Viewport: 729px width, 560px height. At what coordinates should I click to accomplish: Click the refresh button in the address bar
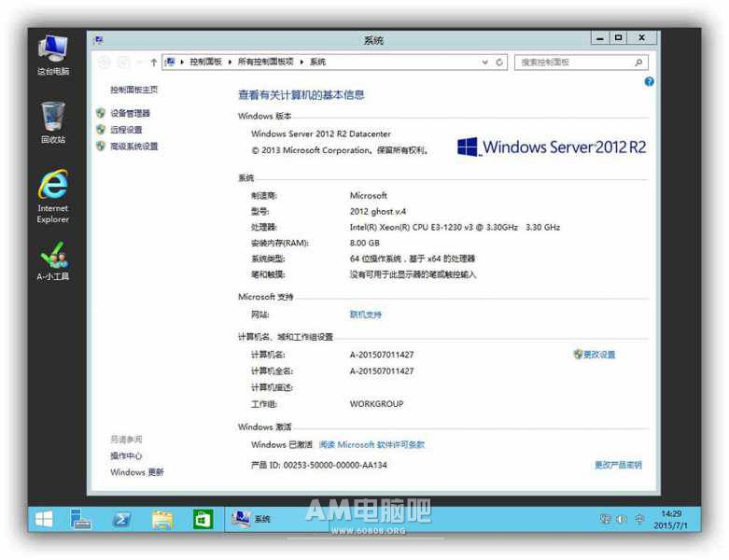499,62
